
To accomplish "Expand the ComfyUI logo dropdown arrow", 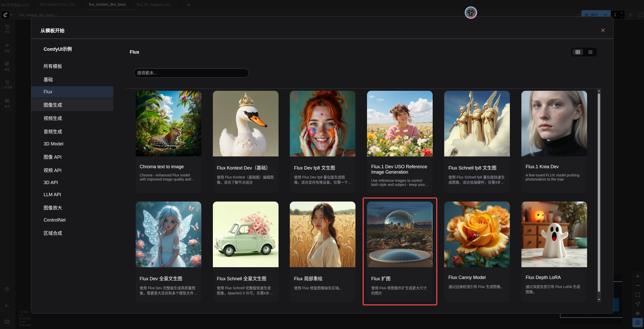I will tap(11, 15).
